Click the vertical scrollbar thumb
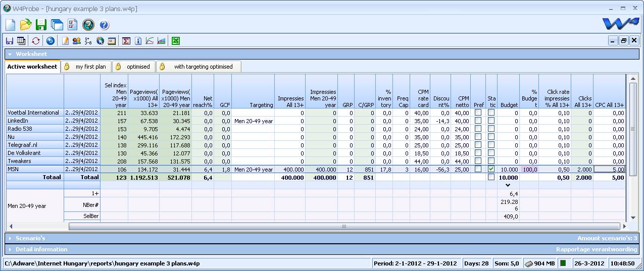Image resolution: width=644 pixels, height=271 pixels. (633, 129)
